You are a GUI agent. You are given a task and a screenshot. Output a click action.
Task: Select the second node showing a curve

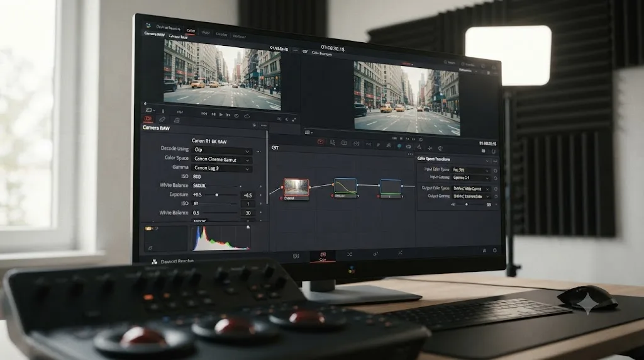tap(345, 186)
